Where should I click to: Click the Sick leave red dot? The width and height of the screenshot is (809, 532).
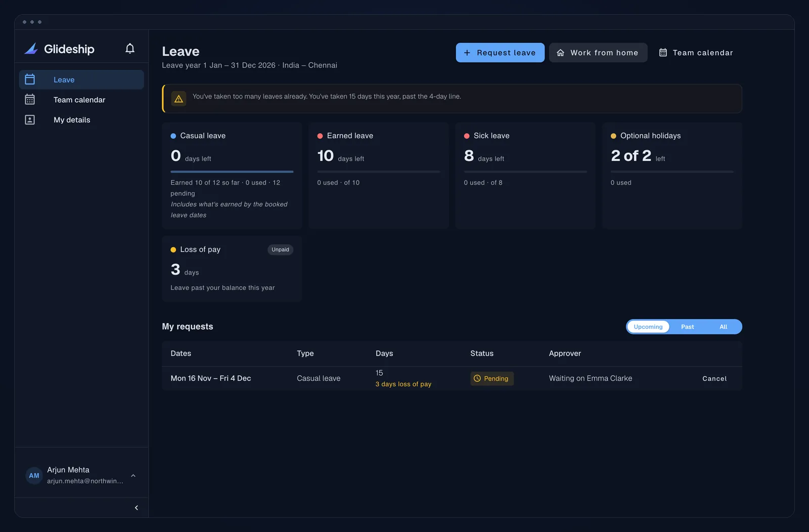tap(467, 136)
